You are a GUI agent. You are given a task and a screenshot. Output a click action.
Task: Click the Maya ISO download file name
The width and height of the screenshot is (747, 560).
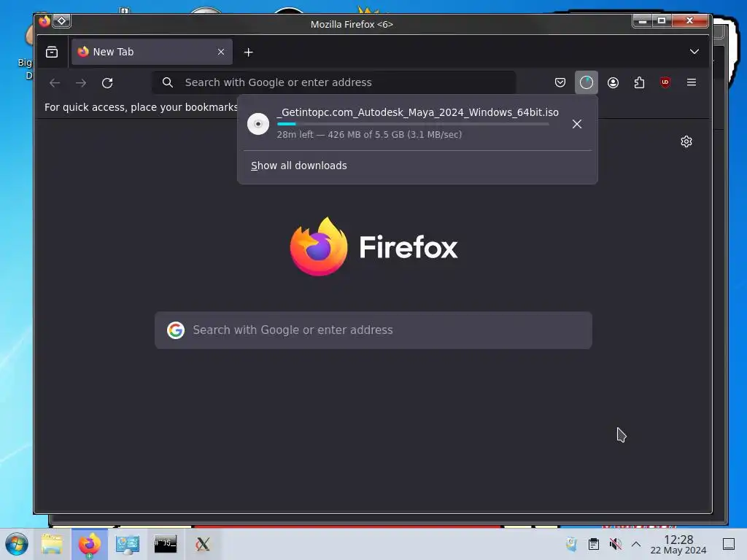(x=417, y=112)
